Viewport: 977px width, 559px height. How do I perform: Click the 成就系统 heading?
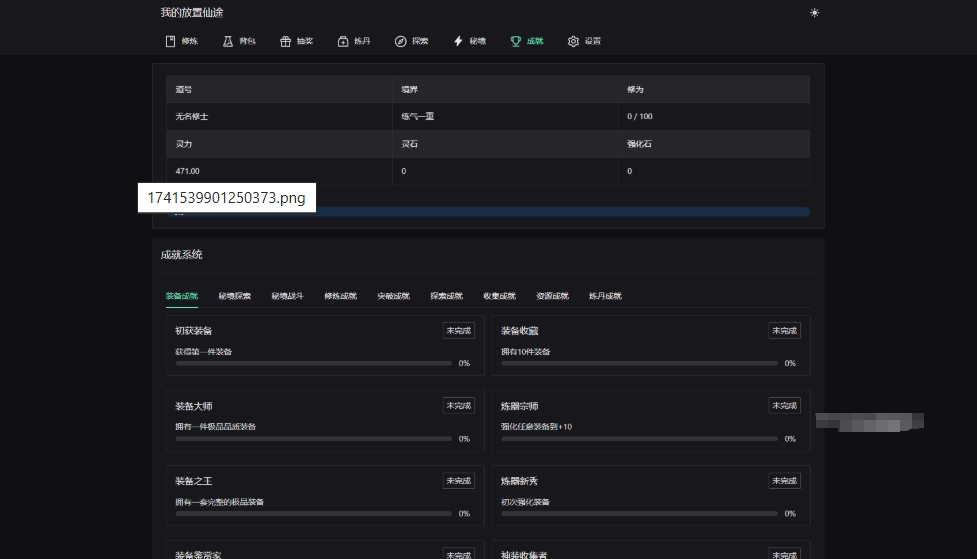tap(181, 254)
